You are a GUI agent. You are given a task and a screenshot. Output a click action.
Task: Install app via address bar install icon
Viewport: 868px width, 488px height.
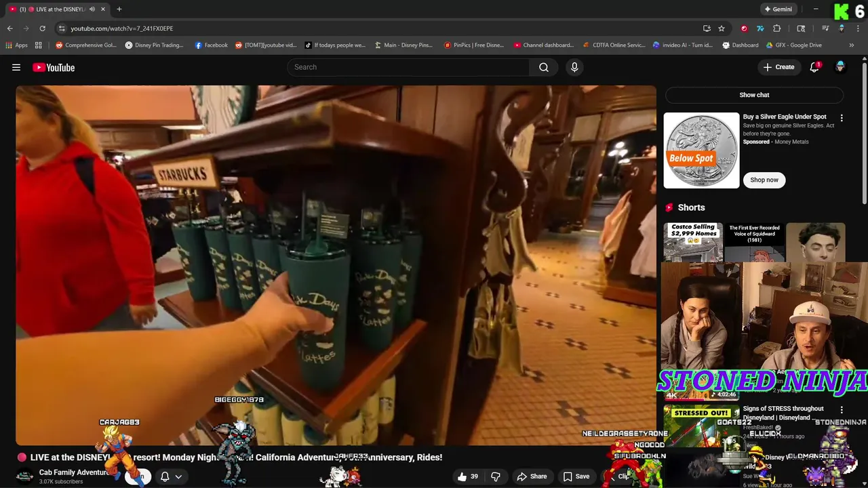point(707,28)
